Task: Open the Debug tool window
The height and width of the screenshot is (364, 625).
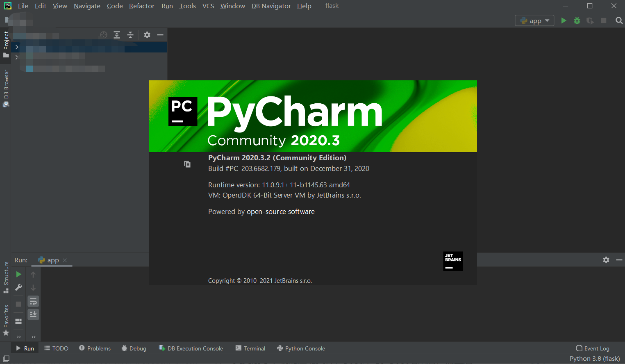Action: pyautogui.click(x=134, y=348)
